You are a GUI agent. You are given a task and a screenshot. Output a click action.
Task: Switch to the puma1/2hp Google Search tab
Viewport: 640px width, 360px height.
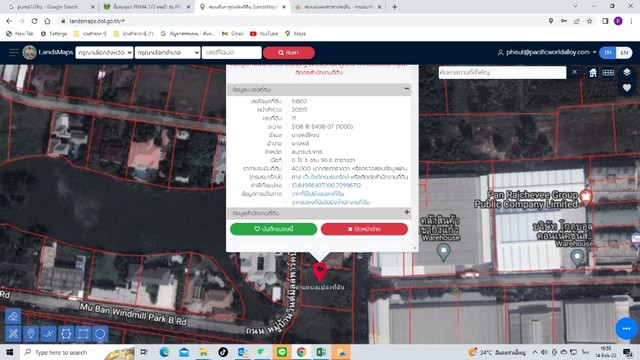[48, 7]
